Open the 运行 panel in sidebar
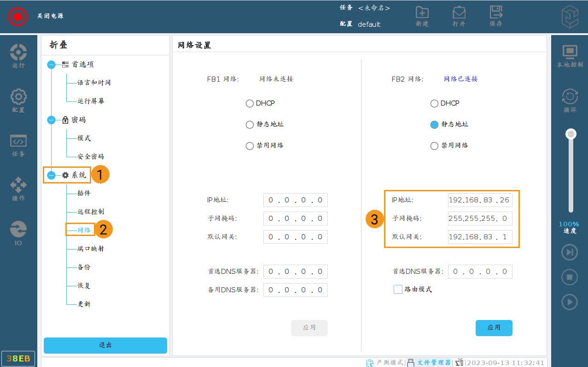This screenshot has height=367, width=588. click(18, 55)
